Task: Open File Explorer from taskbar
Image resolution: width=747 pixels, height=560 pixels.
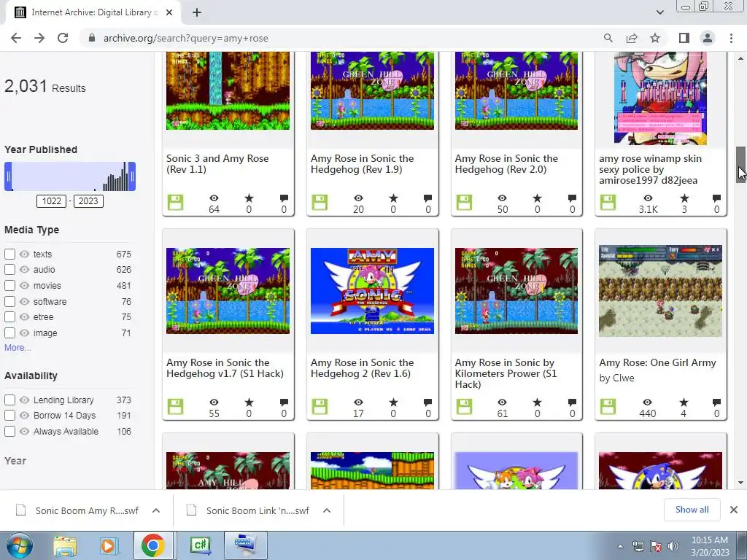Action: [65, 546]
